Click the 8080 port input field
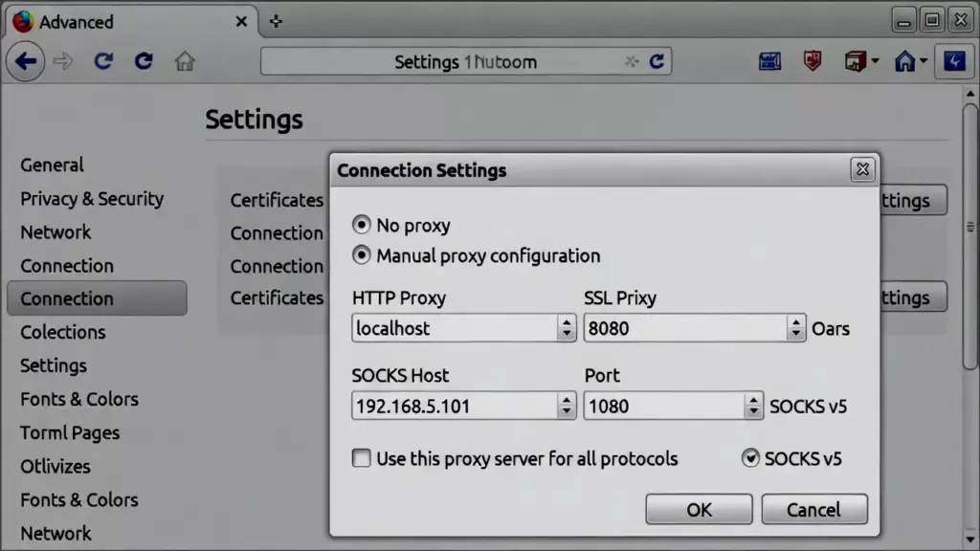The height and width of the screenshot is (551, 980). [x=684, y=328]
